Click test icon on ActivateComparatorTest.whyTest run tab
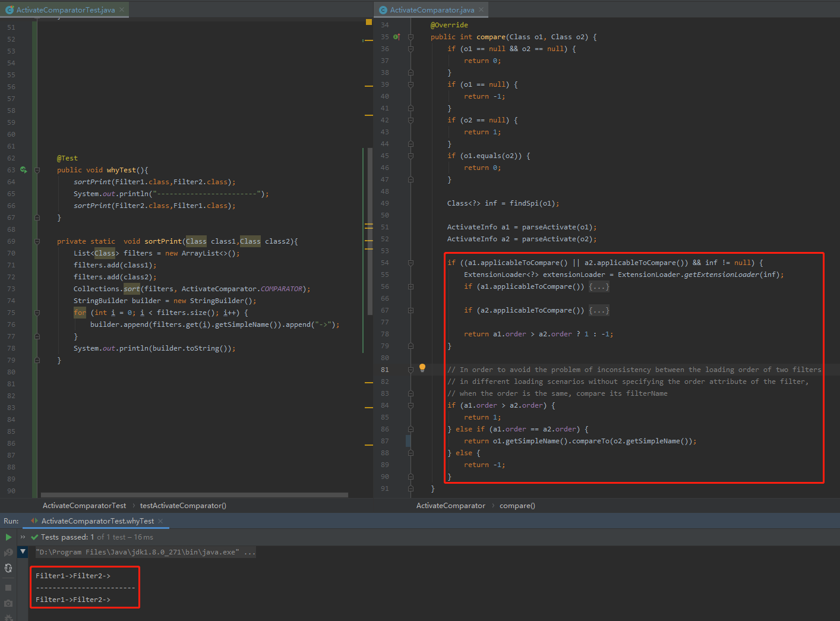Image resolution: width=840 pixels, height=621 pixels. pyautogui.click(x=34, y=521)
